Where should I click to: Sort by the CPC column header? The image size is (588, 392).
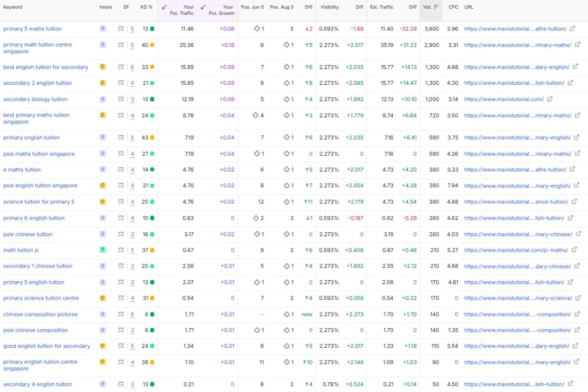(453, 7)
